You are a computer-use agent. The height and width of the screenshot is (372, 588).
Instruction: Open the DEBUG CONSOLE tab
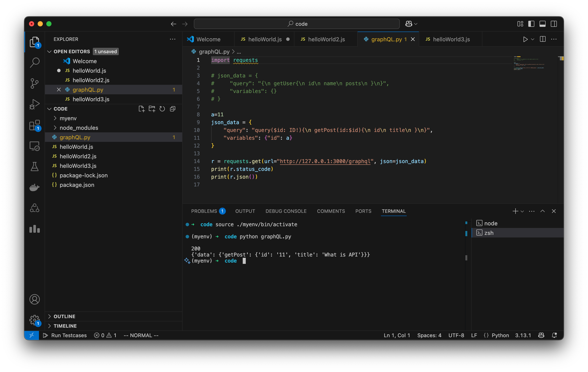286,211
